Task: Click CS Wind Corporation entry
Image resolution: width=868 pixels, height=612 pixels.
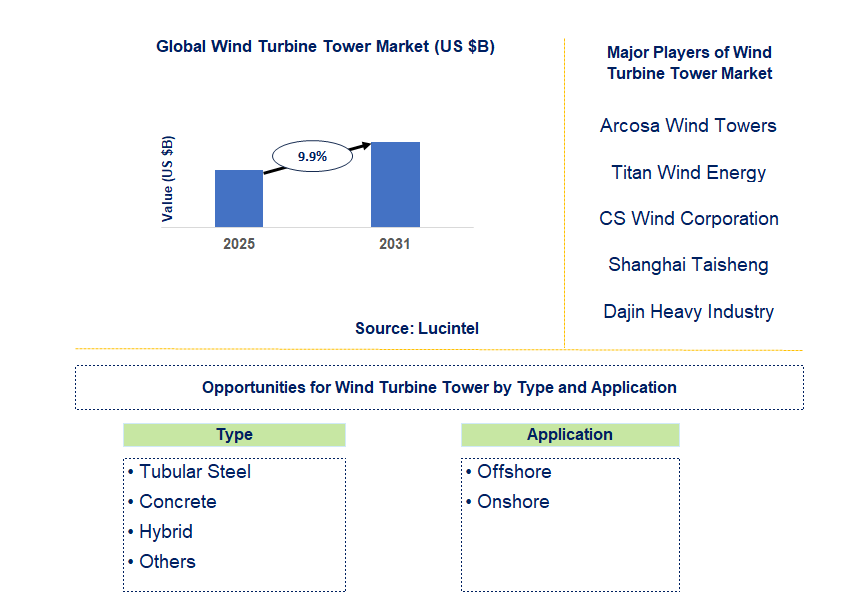Action: tap(688, 219)
